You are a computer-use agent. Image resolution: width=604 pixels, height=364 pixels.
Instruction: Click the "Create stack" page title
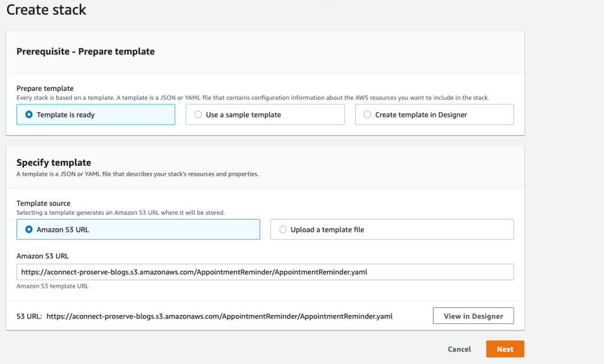pos(46,10)
